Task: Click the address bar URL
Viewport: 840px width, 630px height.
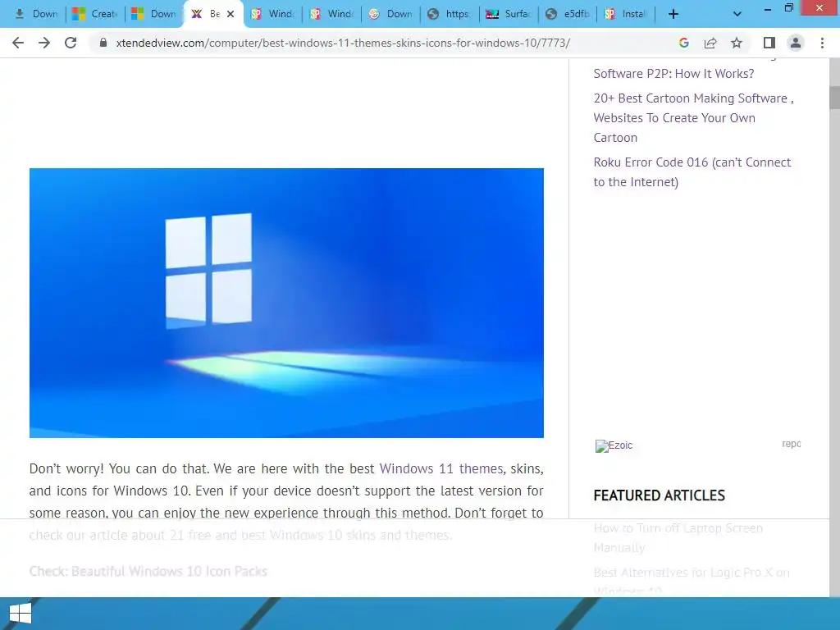Action: tap(343, 43)
